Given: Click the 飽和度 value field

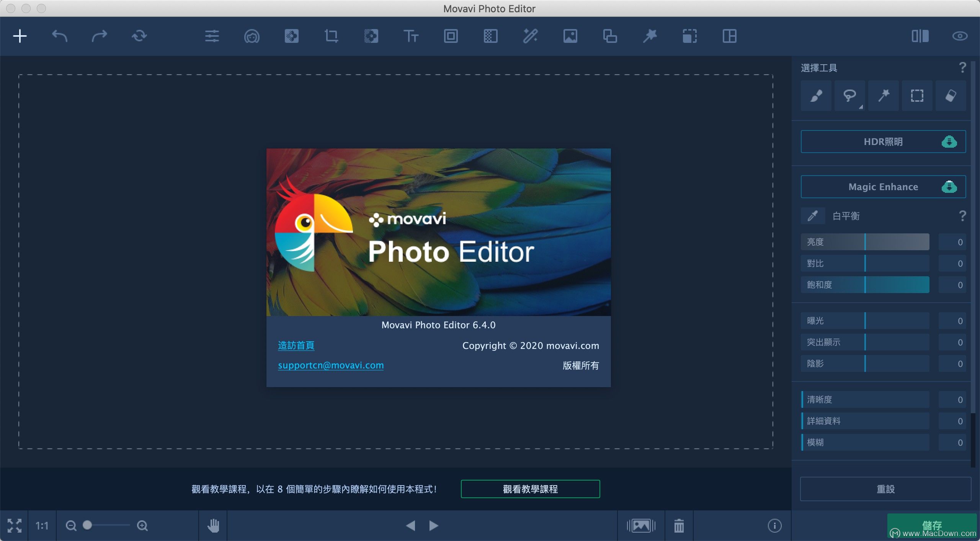Looking at the screenshot, I should pos(952,285).
